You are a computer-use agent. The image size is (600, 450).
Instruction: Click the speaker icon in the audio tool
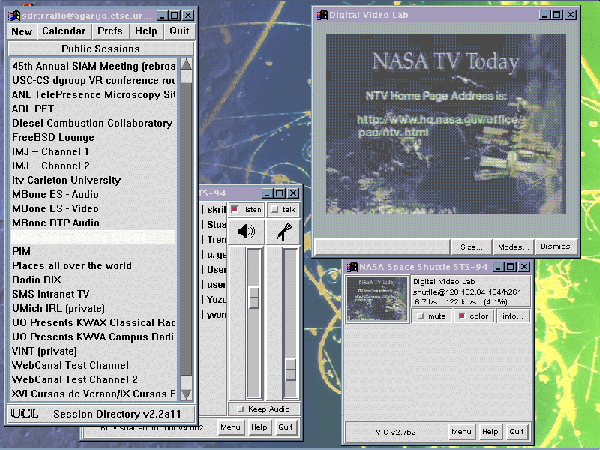pyautogui.click(x=246, y=233)
